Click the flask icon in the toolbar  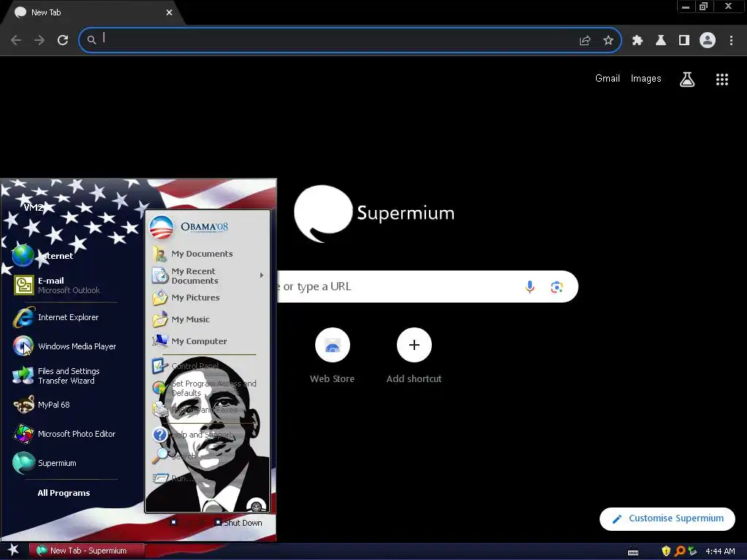[660, 41]
